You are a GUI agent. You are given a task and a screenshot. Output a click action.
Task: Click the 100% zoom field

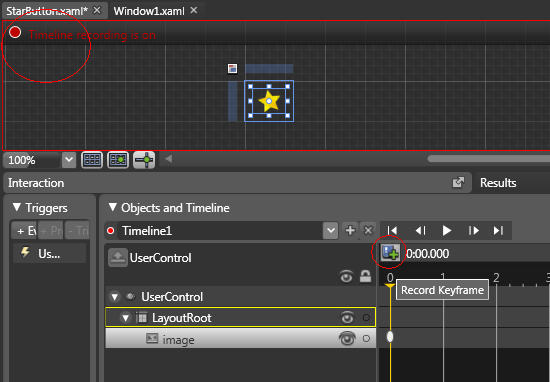coord(32,160)
